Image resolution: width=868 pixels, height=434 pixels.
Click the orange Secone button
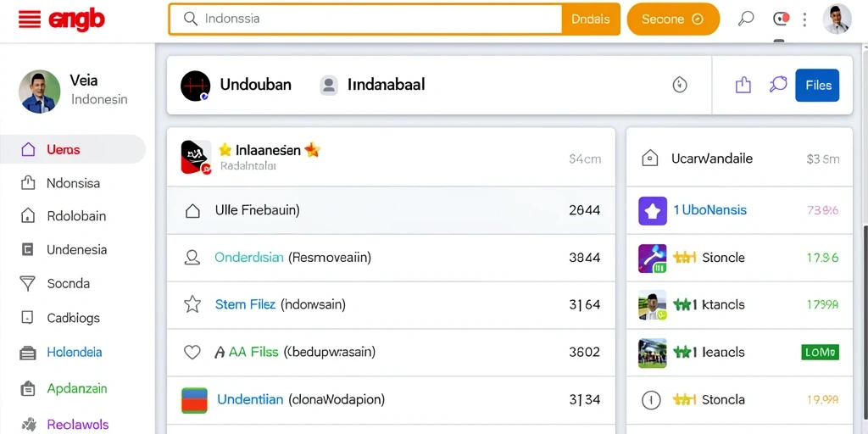point(672,19)
